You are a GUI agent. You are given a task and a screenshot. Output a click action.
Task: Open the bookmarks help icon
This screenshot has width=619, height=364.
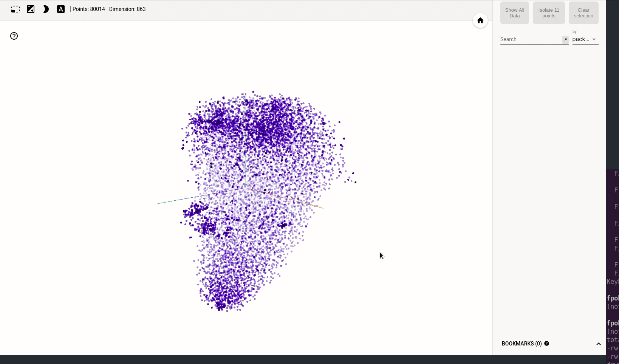pos(546,344)
